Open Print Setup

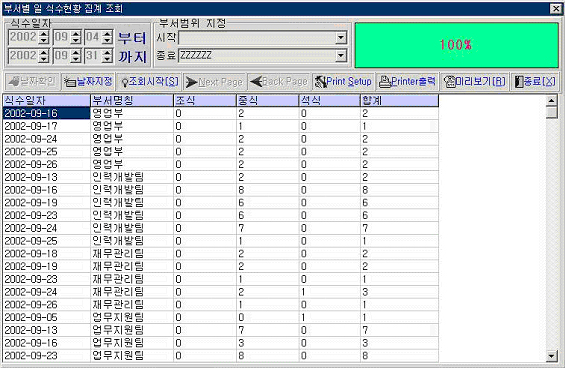(343, 81)
